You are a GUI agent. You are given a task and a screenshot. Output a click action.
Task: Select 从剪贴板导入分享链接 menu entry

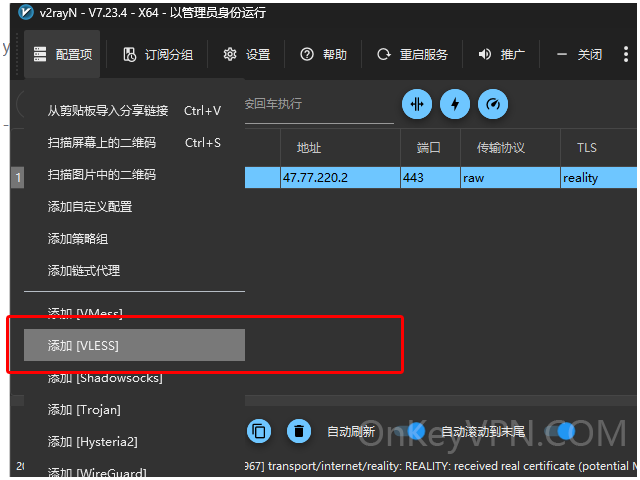pyautogui.click(x=134, y=111)
